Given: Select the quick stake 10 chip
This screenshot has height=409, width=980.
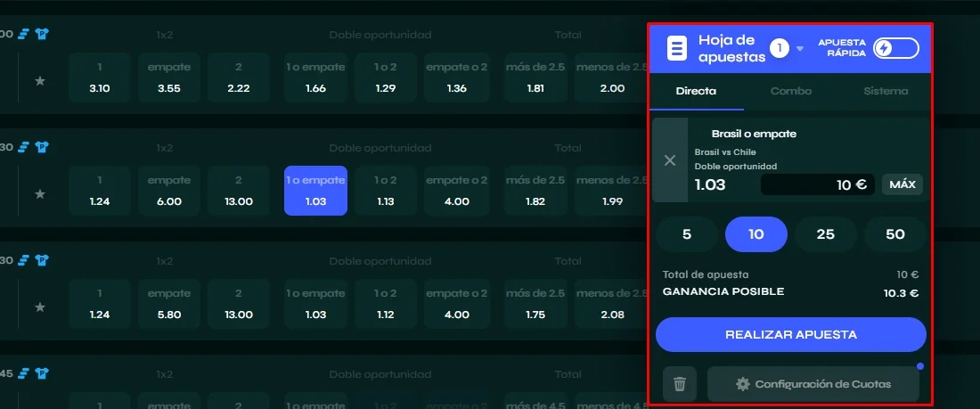Looking at the screenshot, I should click(x=756, y=234).
